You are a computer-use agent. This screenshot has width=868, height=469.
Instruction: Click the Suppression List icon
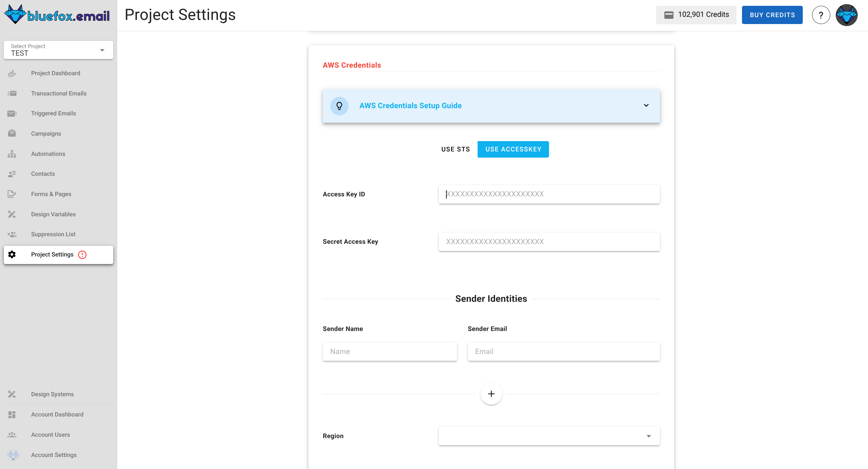(12, 234)
